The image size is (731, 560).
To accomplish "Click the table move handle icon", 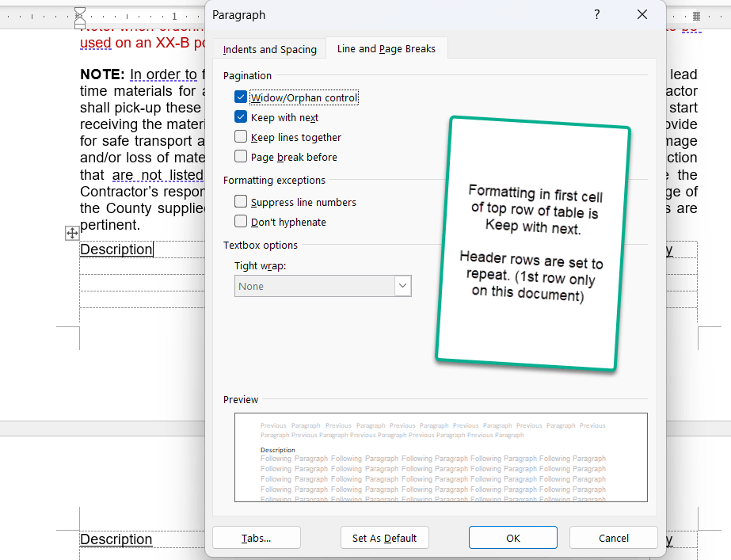I will [x=72, y=233].
